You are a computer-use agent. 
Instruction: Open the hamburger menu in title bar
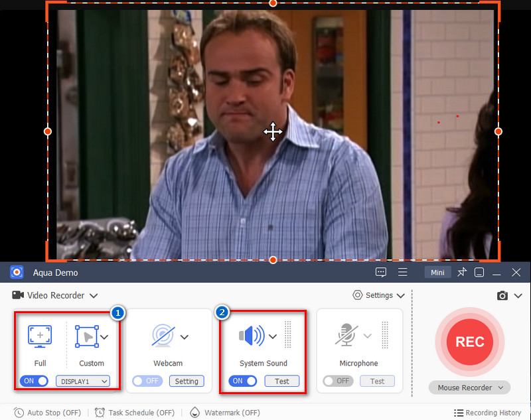pos(402,272)
